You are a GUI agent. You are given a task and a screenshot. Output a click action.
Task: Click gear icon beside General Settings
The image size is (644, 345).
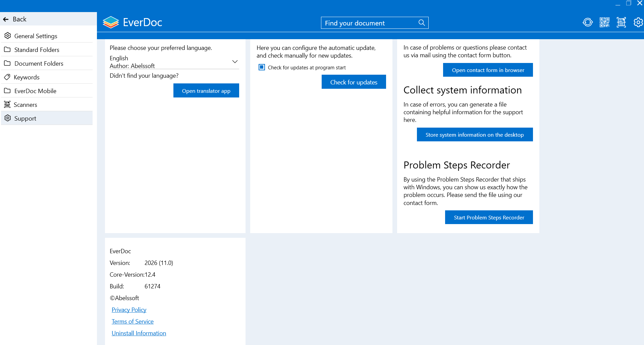7,36
